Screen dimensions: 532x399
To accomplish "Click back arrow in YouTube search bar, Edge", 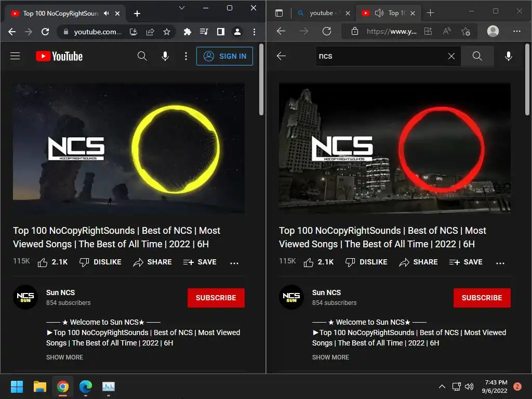I will tap(281, 56).
